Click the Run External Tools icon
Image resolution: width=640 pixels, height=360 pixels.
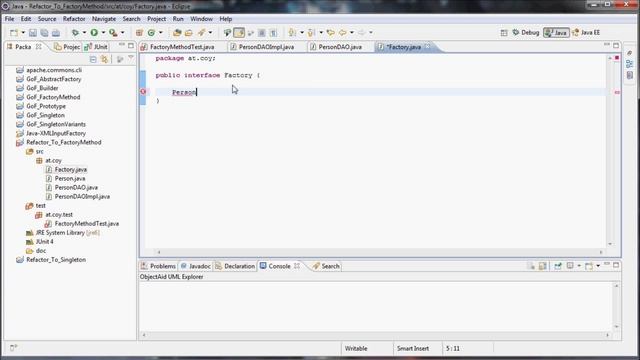[x=113, y=33]
